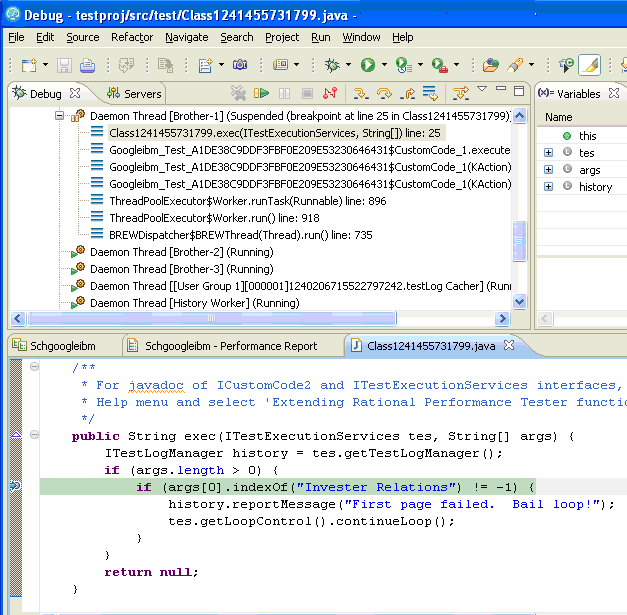Click the Step Return icon
The width and height of the screenshot is (627, 615).
tap(406, 94)
